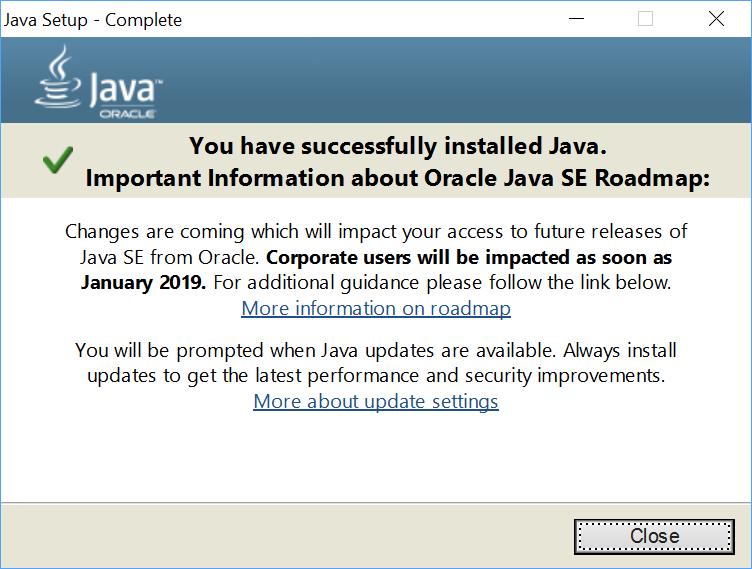752x569 pixels.
Task: Click the You will be prompted paragraph
Action: [x=376, y=363]
